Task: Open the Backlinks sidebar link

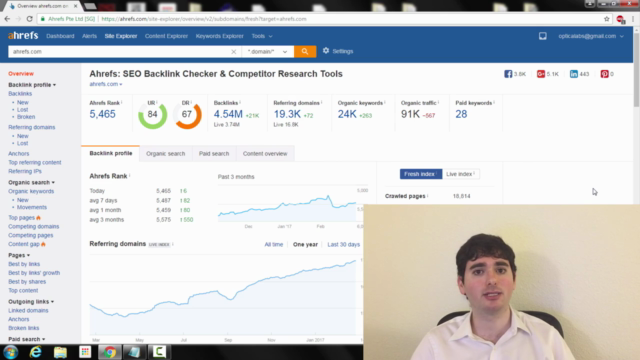Action: click(x=20, y=93)
